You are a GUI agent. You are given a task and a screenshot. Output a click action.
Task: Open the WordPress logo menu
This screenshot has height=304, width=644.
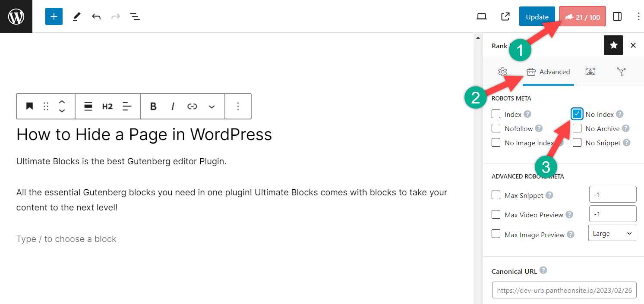(16, 16)
